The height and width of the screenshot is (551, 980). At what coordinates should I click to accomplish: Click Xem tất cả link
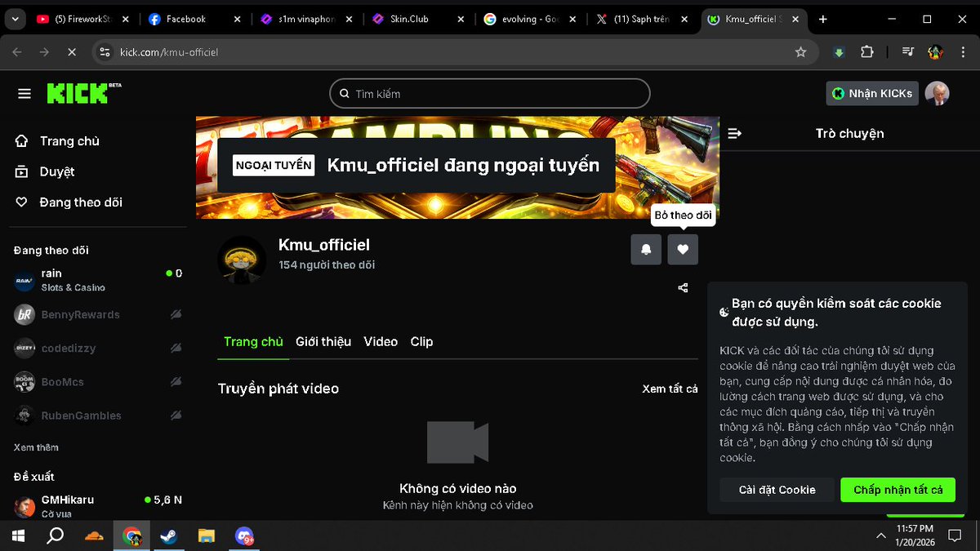670,389
